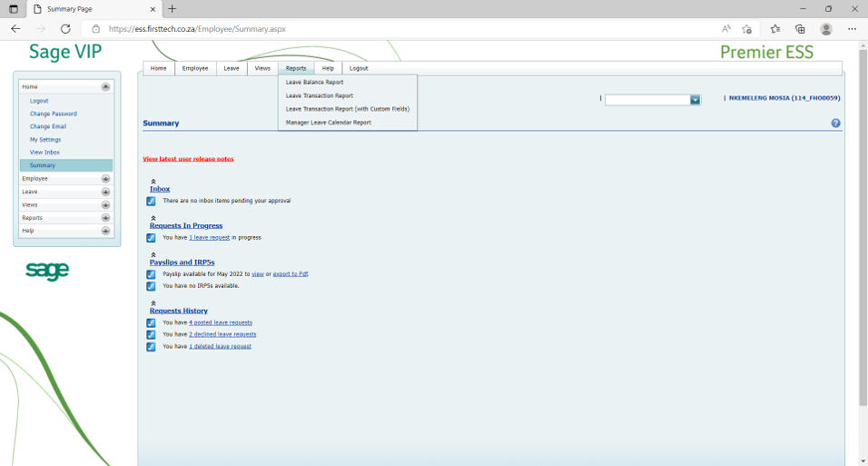Open browser settings three-dots menu
The height and width of the screenshot is (466, 868).
[x=852, y=29]
